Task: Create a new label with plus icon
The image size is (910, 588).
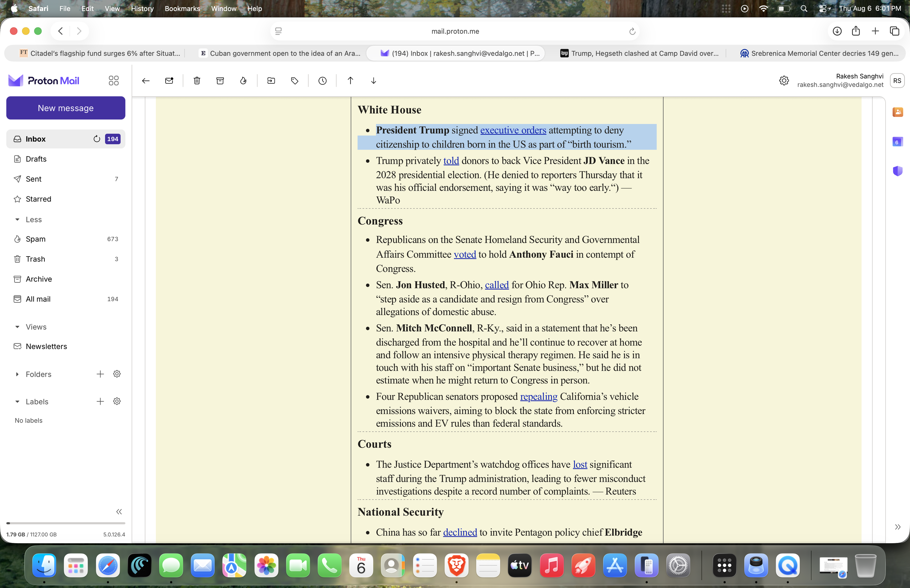Action: [x=100, y=401]
